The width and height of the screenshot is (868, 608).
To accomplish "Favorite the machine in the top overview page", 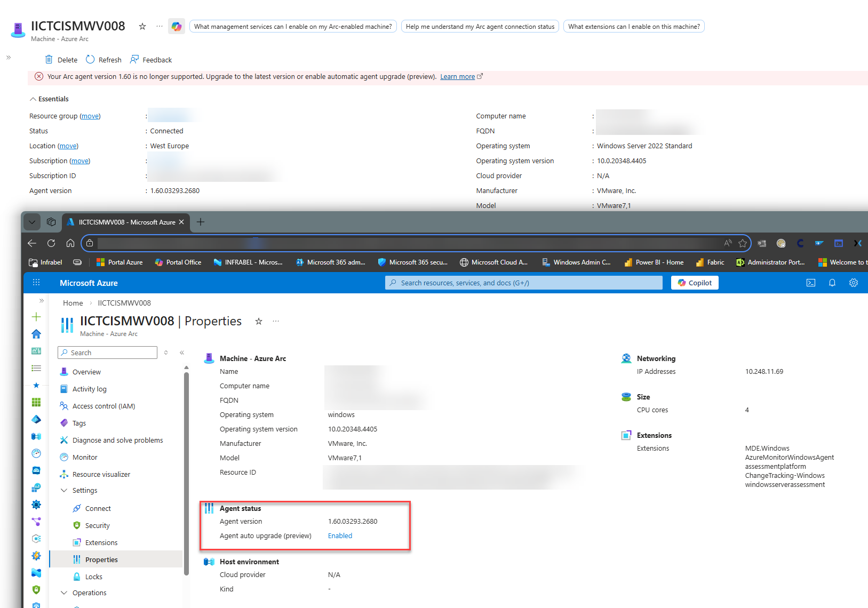I will tap(142, 26).
